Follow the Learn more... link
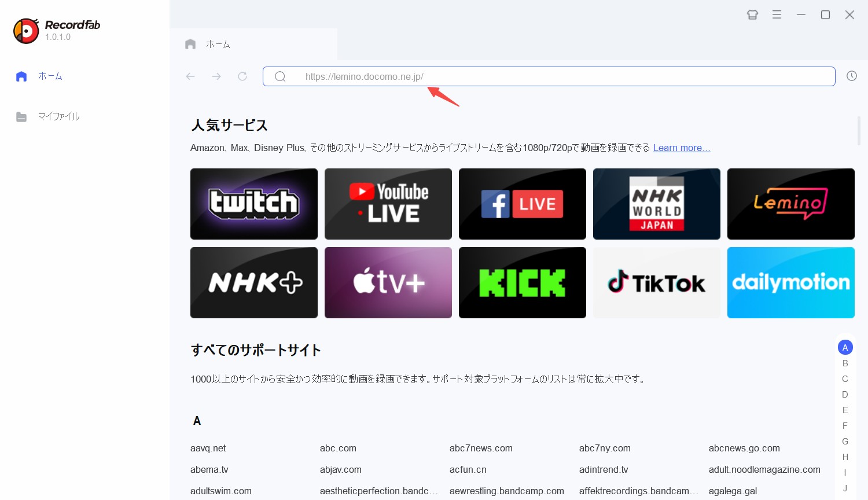The height and width of the screenshot is (500, 868). (682, 148)
